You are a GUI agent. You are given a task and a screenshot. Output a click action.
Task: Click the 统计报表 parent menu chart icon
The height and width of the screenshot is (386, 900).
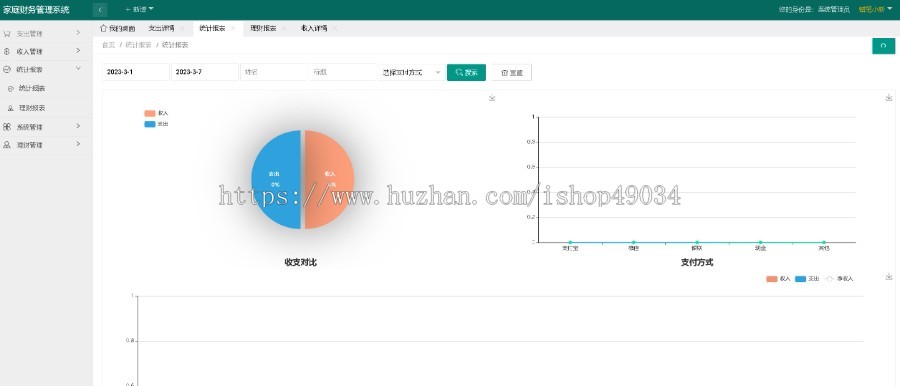pos(7,69)
